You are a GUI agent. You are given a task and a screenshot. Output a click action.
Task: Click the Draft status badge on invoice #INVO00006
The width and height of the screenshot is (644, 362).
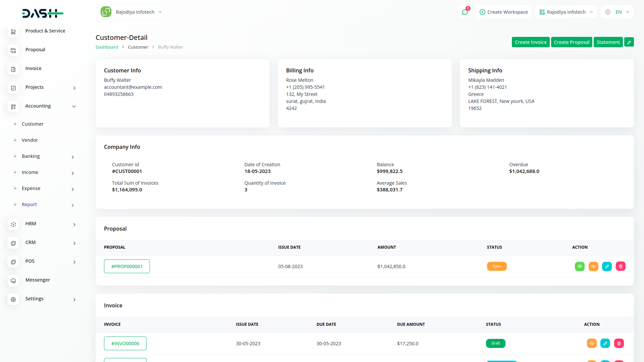point(495,343)
